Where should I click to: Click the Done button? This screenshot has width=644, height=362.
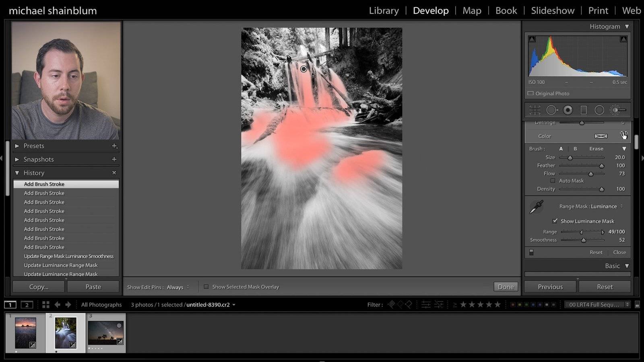[506, 287]
